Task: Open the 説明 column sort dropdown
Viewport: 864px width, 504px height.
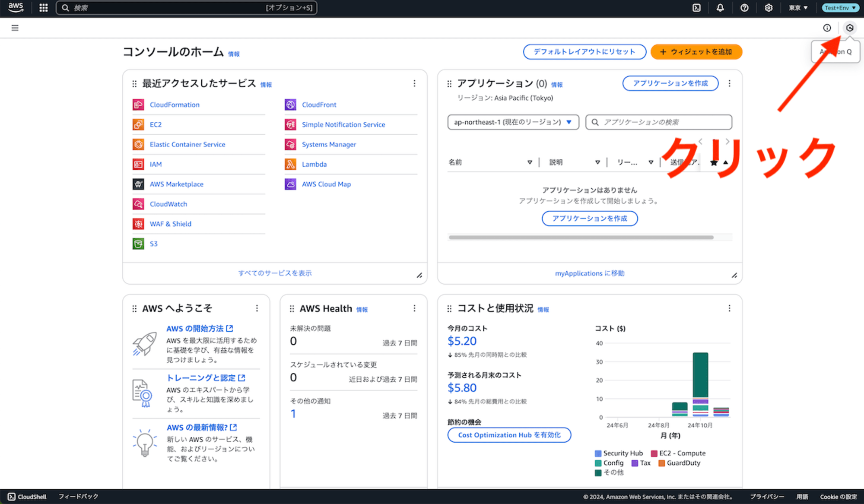Action: (x=597, y=162)
